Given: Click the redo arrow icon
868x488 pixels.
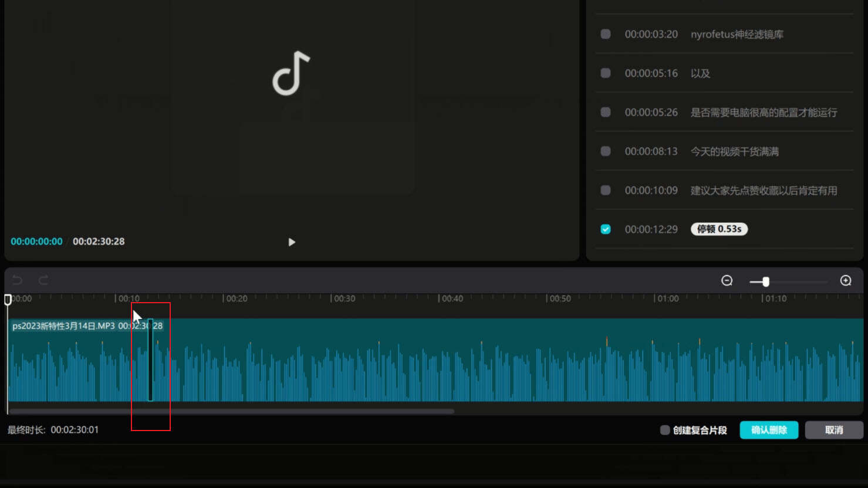Looking at the screenshot, I should pos(43,280).
